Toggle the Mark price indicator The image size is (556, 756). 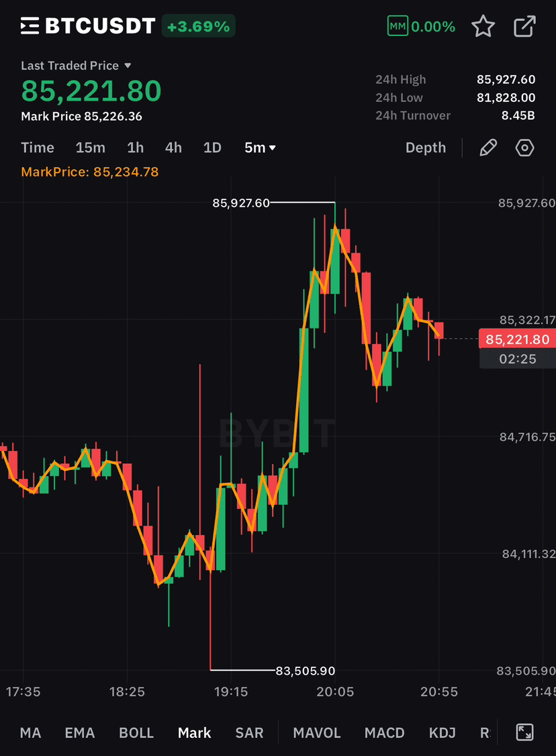(195, 733)
